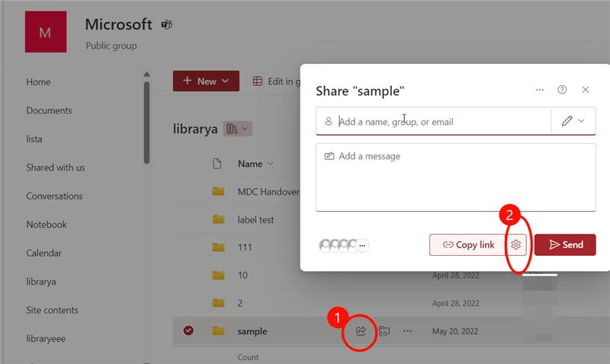Viewport: 610px width, 364px height.
Task: Click the sample folder icon
Action: point(218,331)
